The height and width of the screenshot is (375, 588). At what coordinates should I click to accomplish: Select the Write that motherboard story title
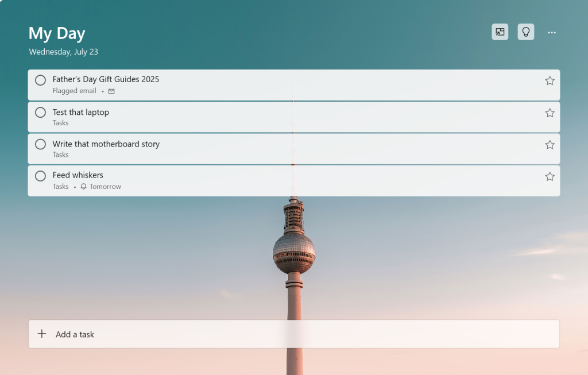pyautogui.click(x=106, y=144)
